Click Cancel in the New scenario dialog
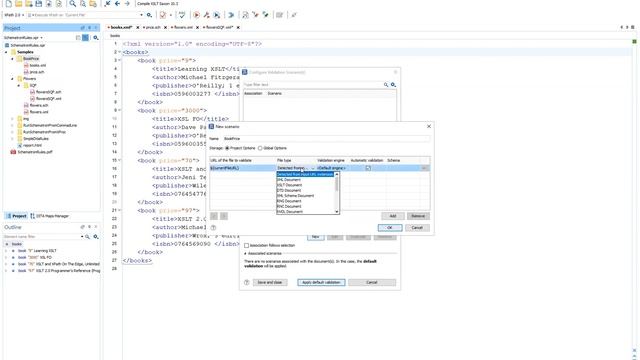 [417, 228]
